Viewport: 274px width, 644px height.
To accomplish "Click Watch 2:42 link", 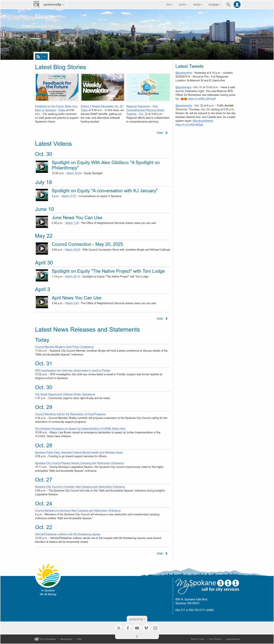I will click(72, 303).
